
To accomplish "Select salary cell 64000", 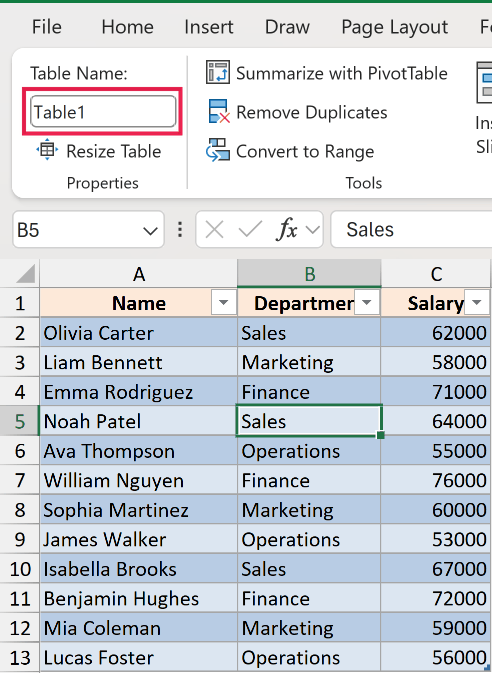I will (x=435, y=421).
